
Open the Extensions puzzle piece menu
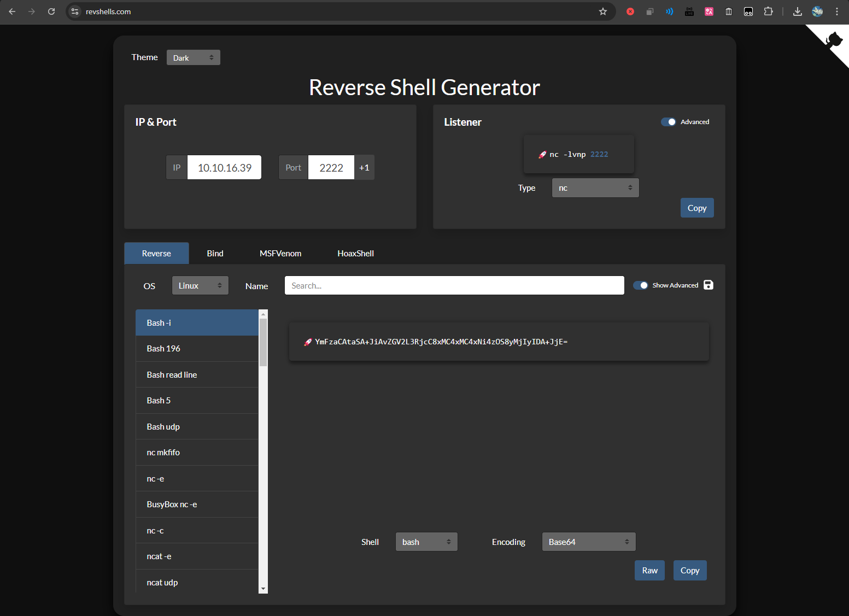click(x=768, y=11)
